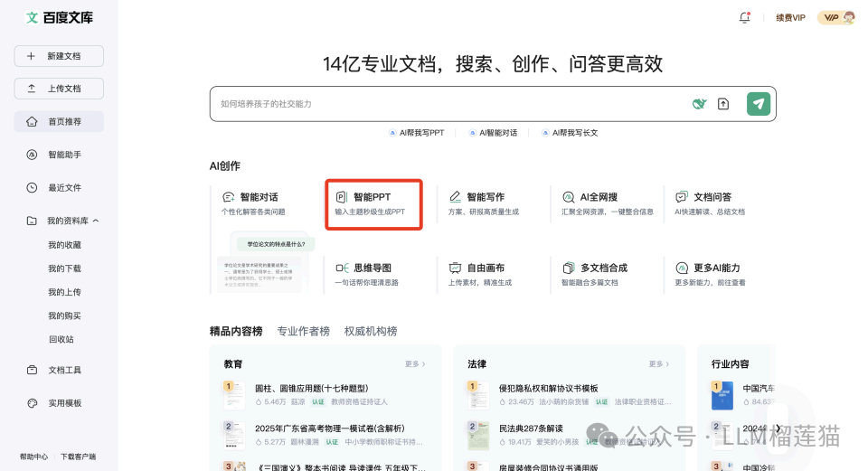Open 文档工具 in the sidebar

click(59, 370)
